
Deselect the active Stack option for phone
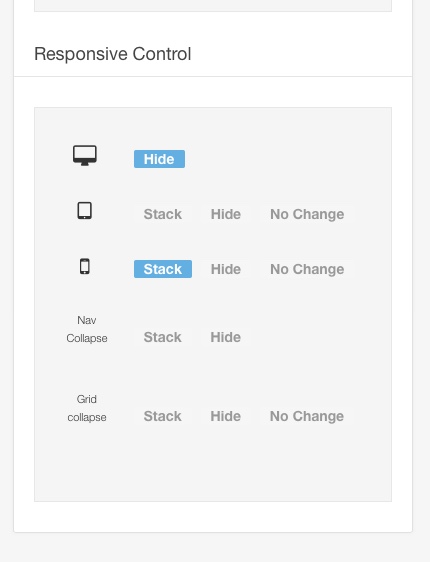(163, 269)
